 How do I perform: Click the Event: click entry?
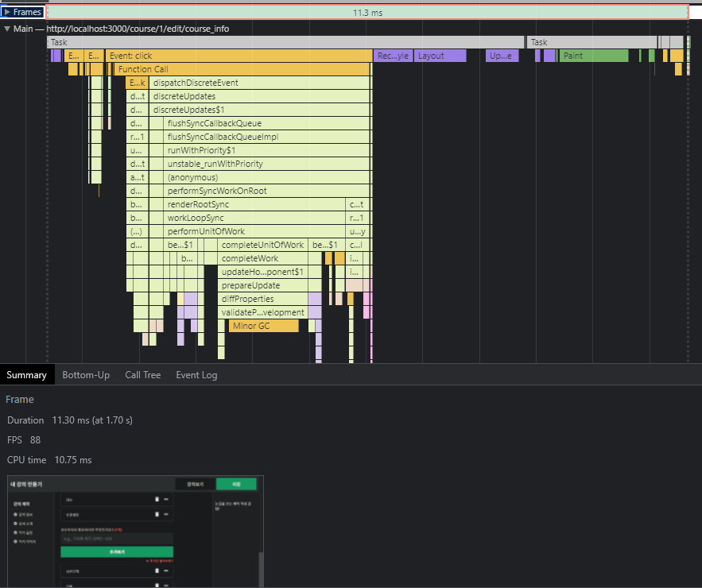coord(239,56)
